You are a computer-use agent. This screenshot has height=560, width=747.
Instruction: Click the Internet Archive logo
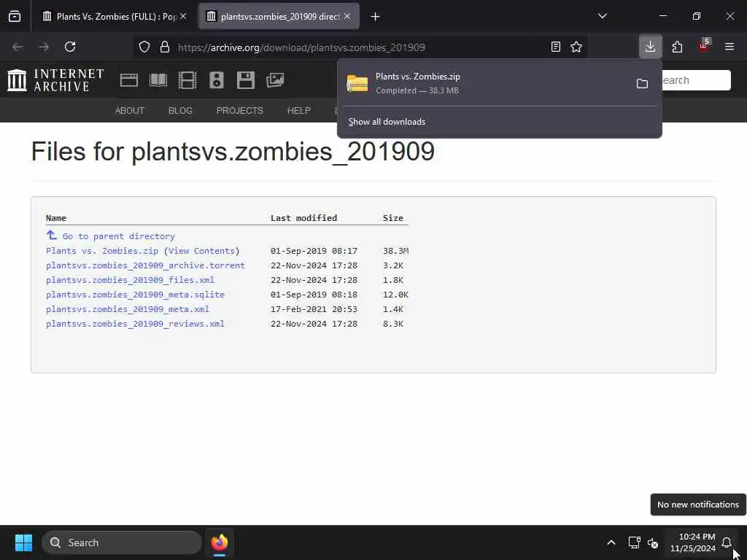coord(55,80)
